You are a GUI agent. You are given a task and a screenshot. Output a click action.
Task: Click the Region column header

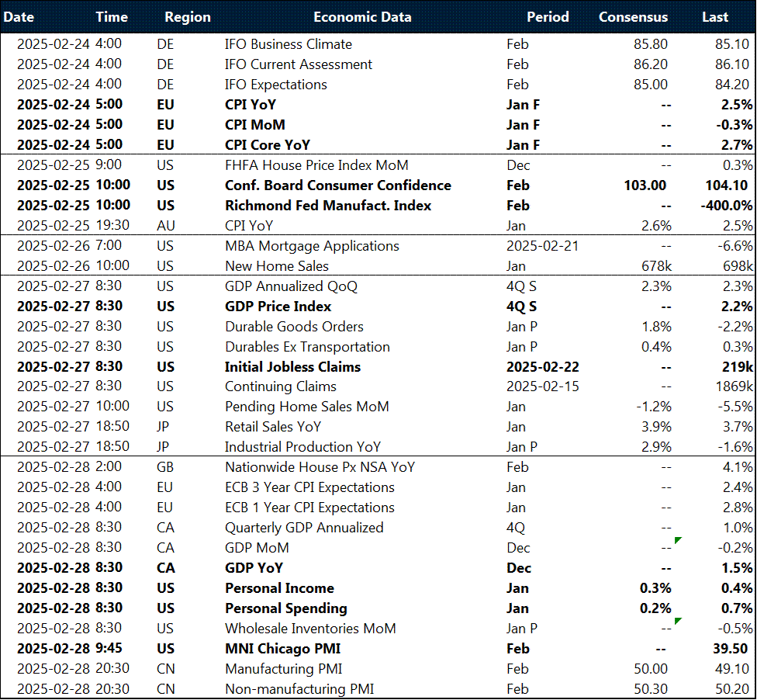pos(187,16)
